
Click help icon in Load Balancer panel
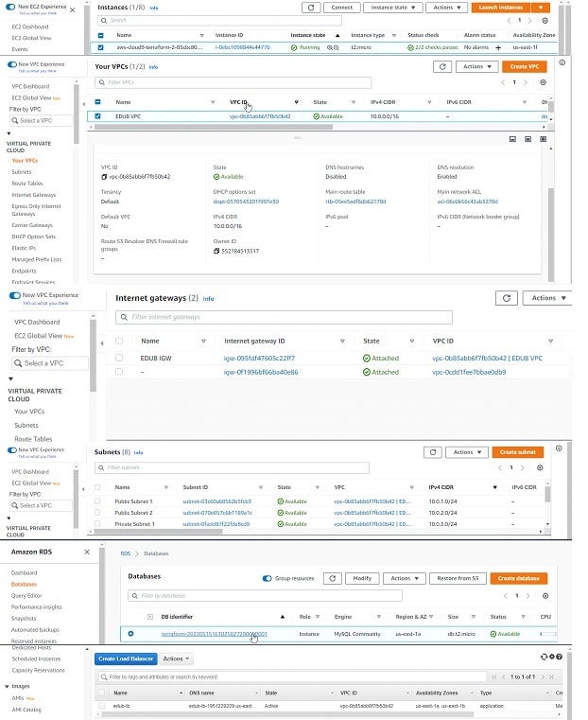559,658
